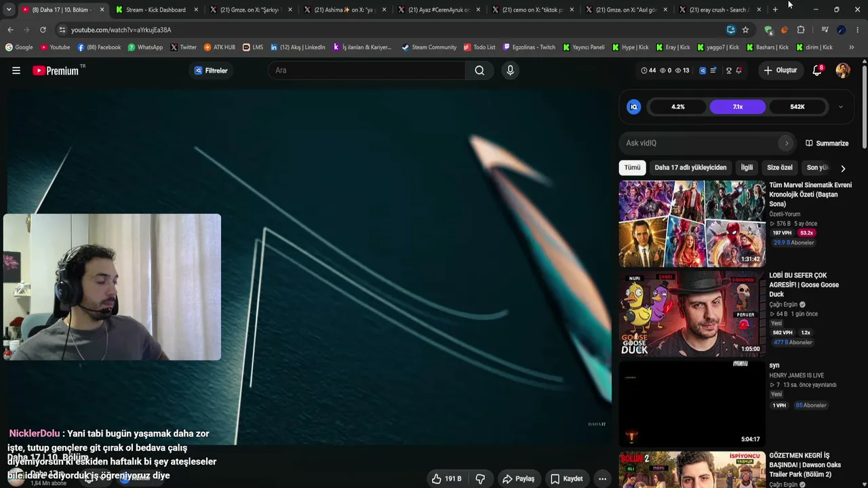Open Chrome three-dot menu
Viewport: 868px width, 488px height.
(858, 30)
